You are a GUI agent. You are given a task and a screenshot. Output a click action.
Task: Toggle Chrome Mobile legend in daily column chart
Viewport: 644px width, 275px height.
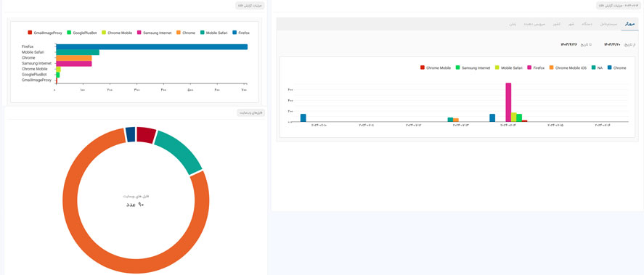pos(436,67)
